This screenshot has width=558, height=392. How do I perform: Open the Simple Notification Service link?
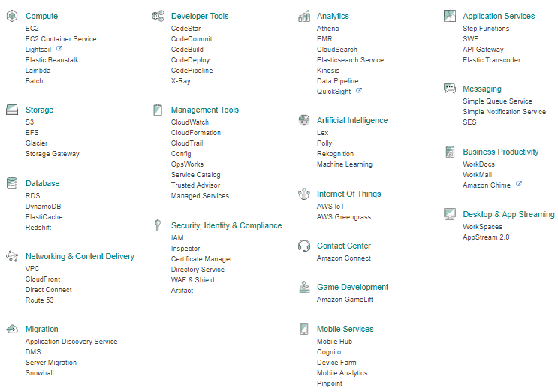click(504, 112)
